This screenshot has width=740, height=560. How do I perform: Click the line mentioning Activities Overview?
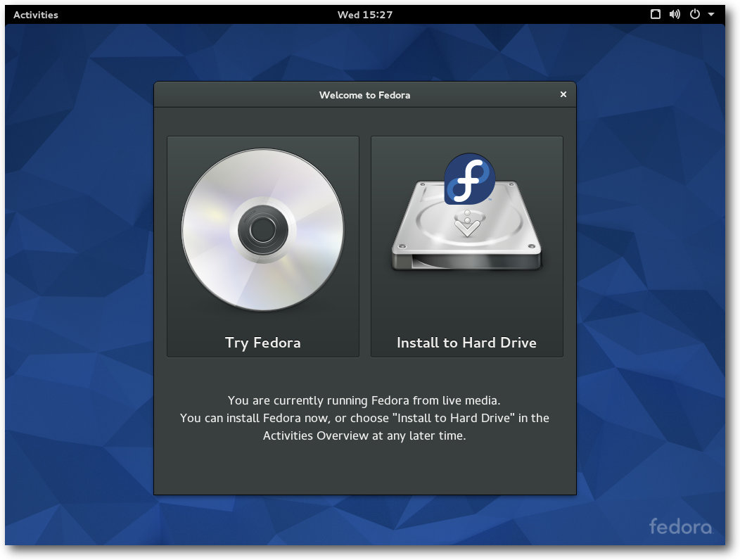364,435
